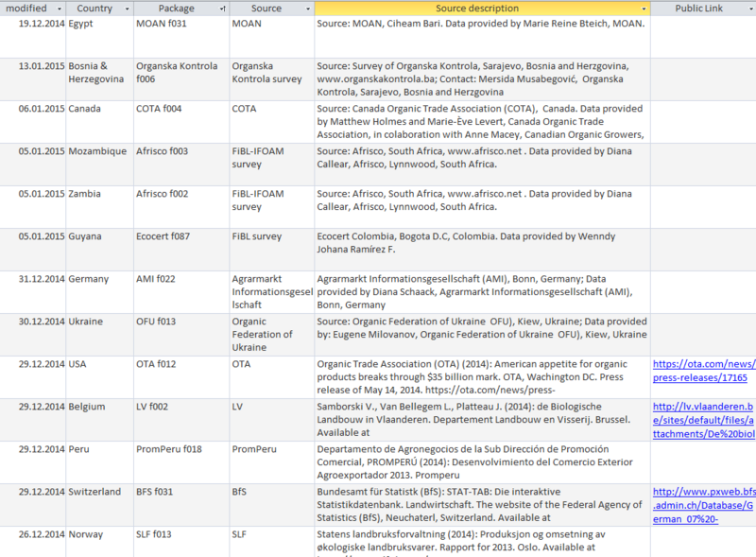Click the Organic Federation of Ukraine source cell
756x557 pixels.
click(x=272, y=335)
